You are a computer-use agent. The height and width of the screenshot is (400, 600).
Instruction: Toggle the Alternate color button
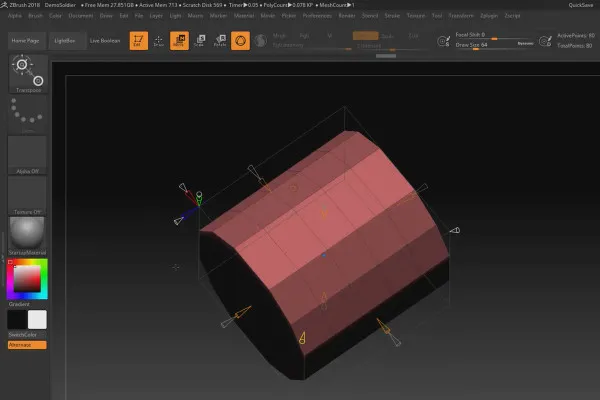tap(27, 345)
